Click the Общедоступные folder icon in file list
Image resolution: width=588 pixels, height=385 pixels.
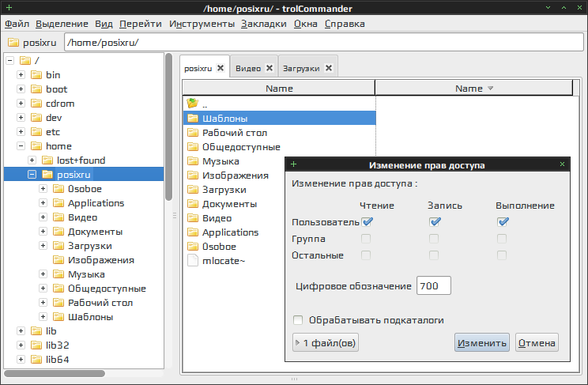point(193,147)
